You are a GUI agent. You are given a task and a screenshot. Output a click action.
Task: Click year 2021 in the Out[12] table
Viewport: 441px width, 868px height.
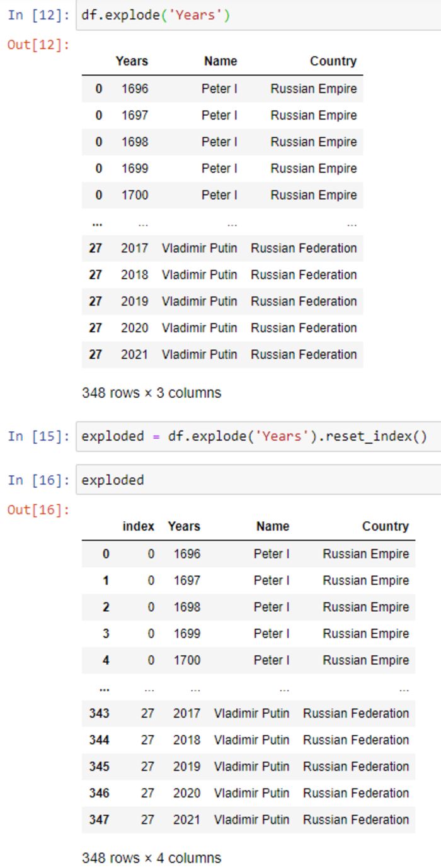tap(135, 354)
